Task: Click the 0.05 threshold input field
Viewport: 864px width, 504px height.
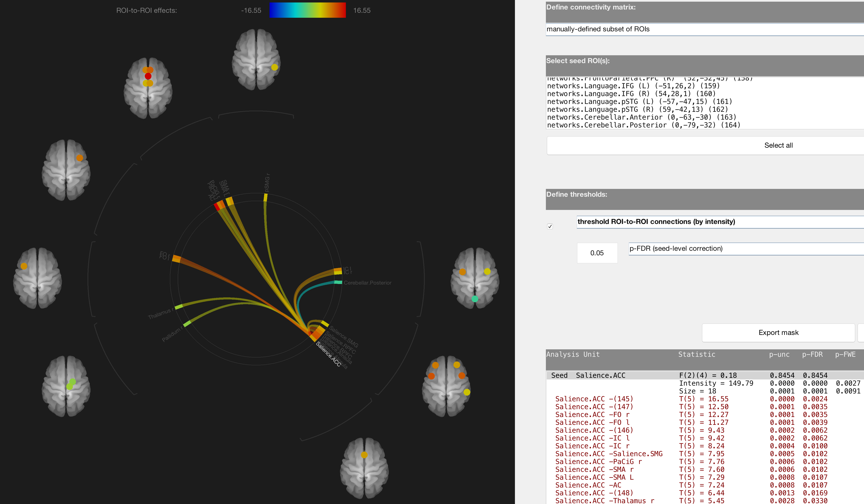Action: pos(597,253)
